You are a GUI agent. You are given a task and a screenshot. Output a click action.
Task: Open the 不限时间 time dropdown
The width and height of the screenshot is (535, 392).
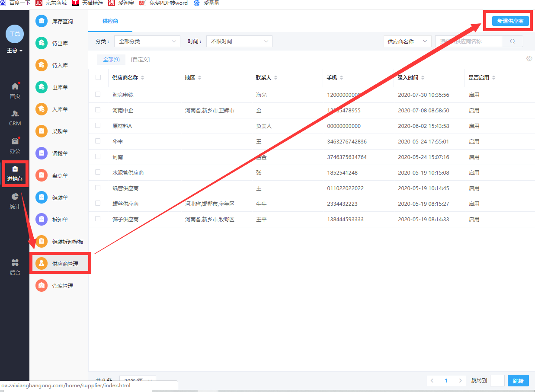(x=239, y=41)
